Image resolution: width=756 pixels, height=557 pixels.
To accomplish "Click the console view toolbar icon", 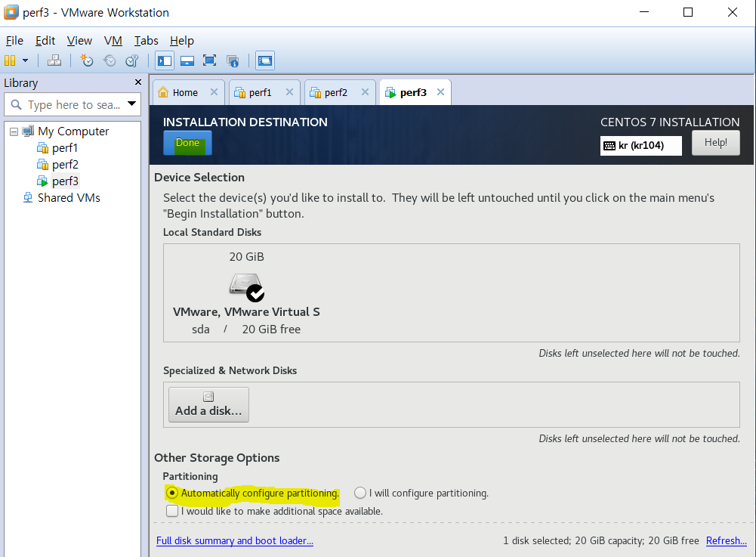I will pos(265,60).
